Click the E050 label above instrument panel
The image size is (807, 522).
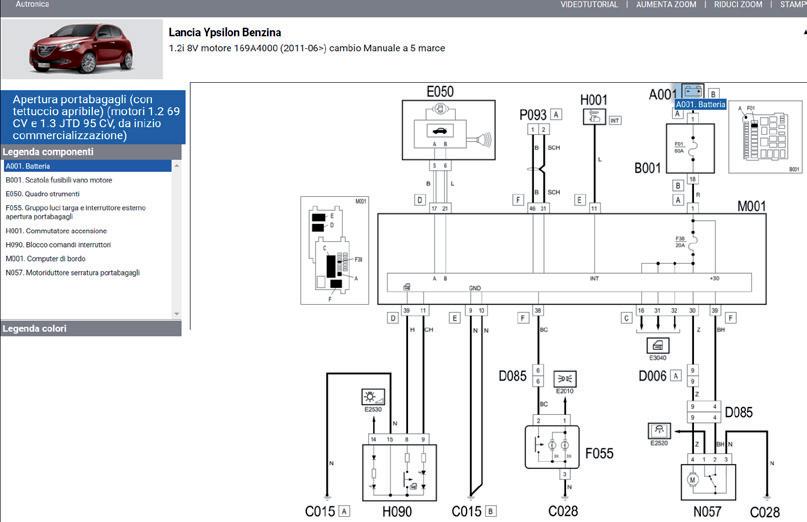(440, 92)
